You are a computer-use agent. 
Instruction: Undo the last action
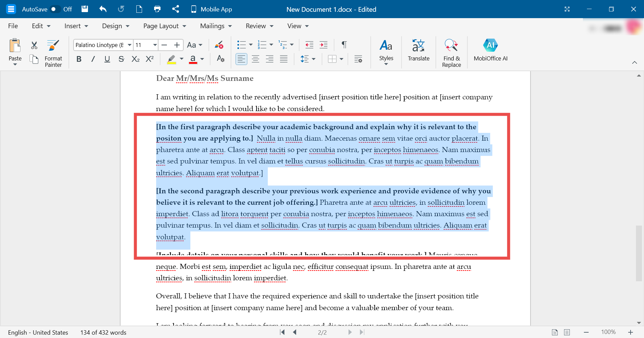[103, 9]
